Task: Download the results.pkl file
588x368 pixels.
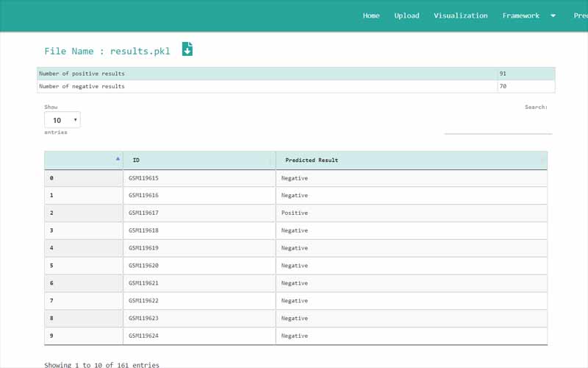Action: [x=187, y=49]
